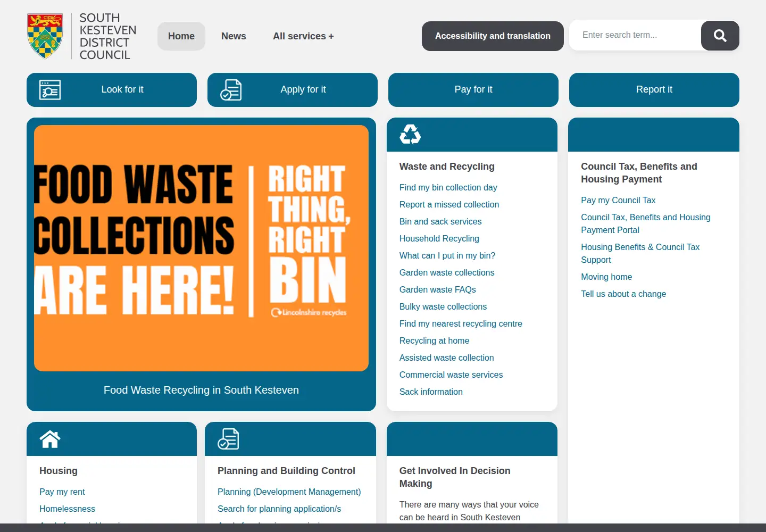The image size is (766, 532).
Task: Go to the News page
Action: 234,36
